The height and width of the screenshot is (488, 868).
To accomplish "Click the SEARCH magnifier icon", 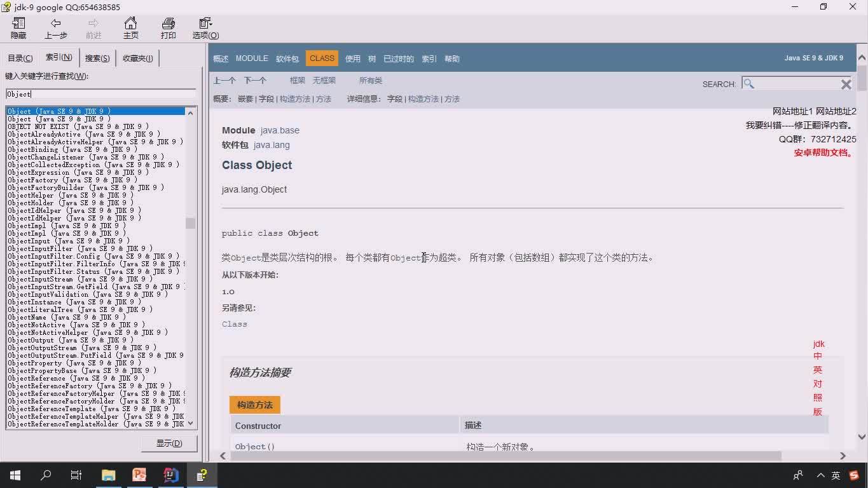I will tap(748, 83).
